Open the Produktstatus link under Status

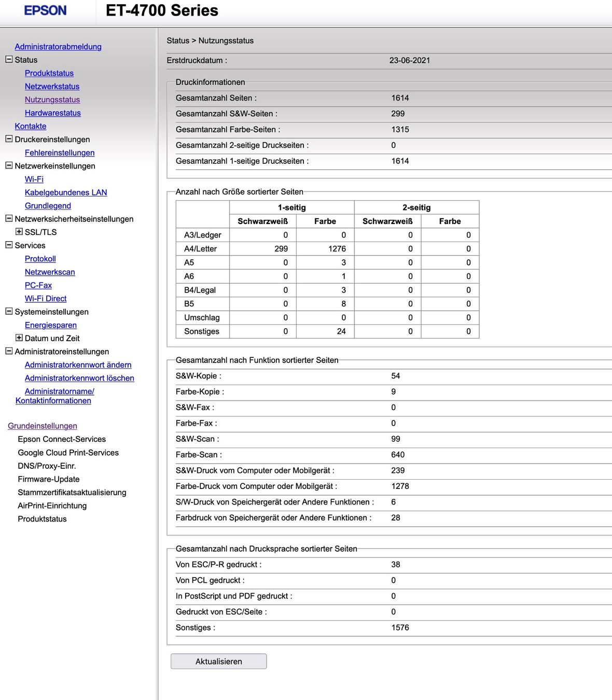point(49,73)
